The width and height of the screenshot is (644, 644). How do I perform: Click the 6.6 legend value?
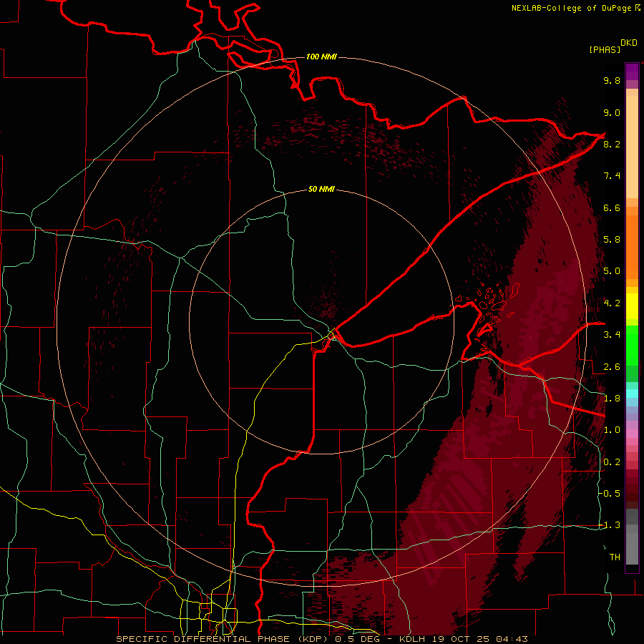pyautogui.click(x=612, y=208)
